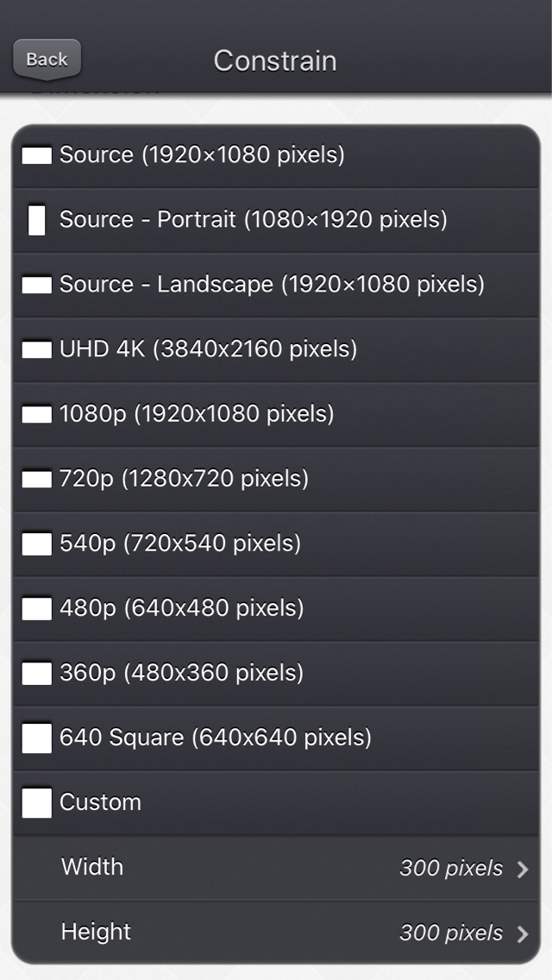Tap the 1080p aspect ratio icon
552x980 pixels.
[x=37, y=414]
